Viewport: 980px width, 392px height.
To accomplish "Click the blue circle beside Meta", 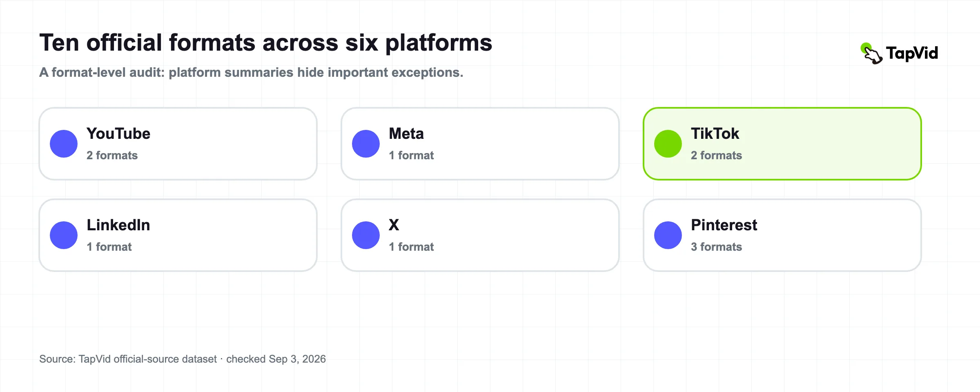I will point(366,144).
